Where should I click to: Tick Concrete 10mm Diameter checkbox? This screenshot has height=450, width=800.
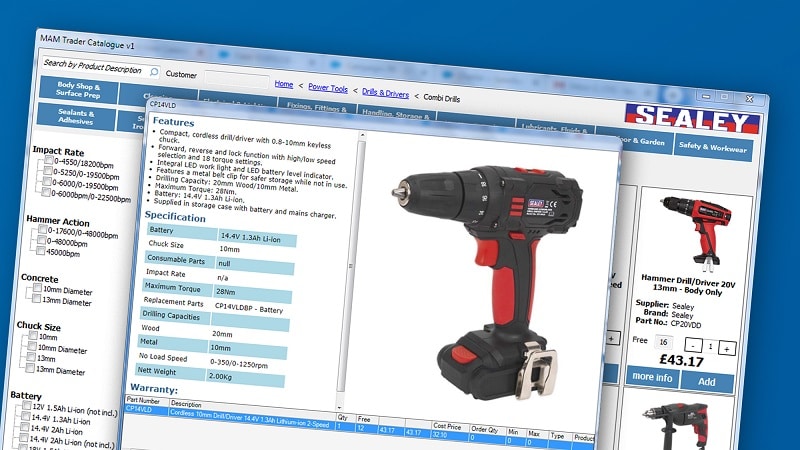point(37,288)
